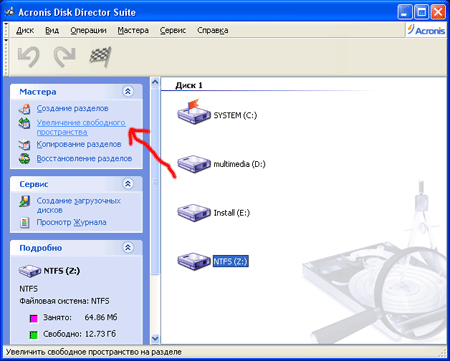
Task: Collapse the Сервис panel
Action: (x=128, y=184)
